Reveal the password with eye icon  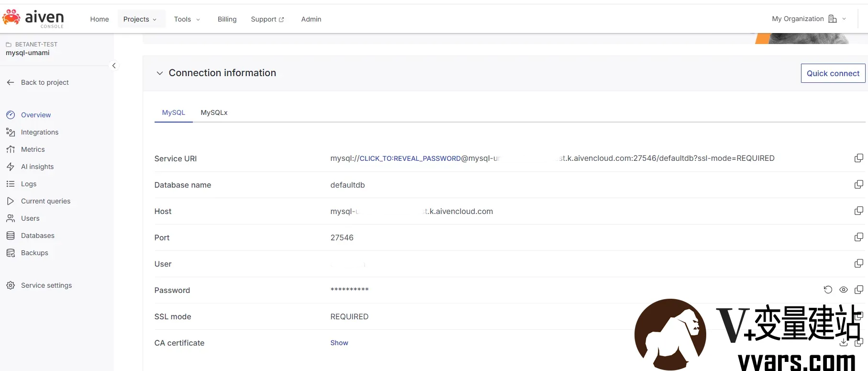pos(844,290)
